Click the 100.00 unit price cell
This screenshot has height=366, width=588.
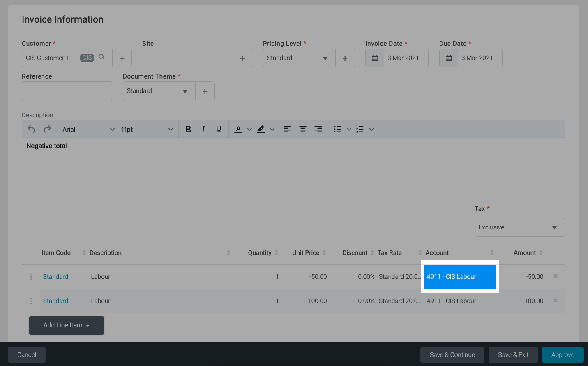click(317, 301)
